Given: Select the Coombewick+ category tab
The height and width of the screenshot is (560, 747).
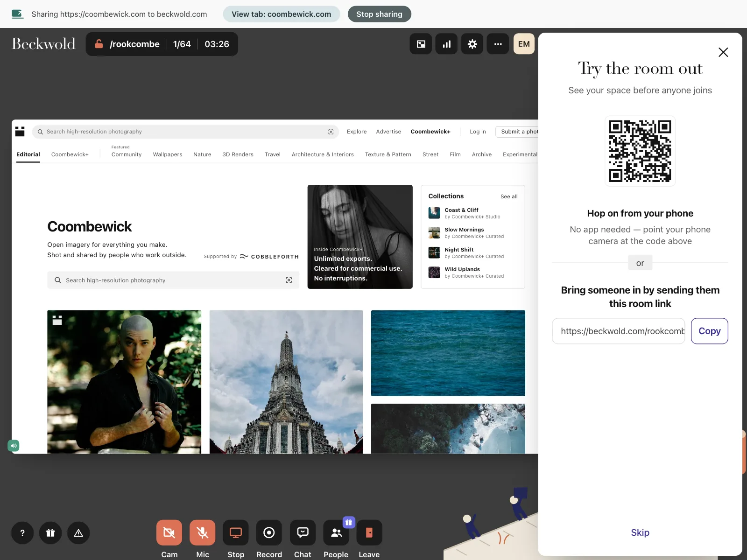Looking at the screenshot, I should point(70,154).
